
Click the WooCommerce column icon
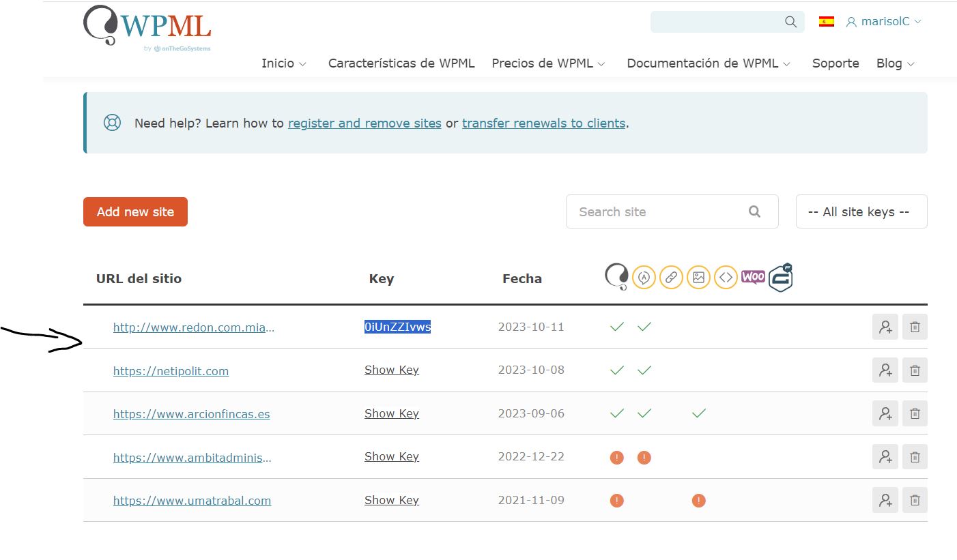click(x=753, y=277)
